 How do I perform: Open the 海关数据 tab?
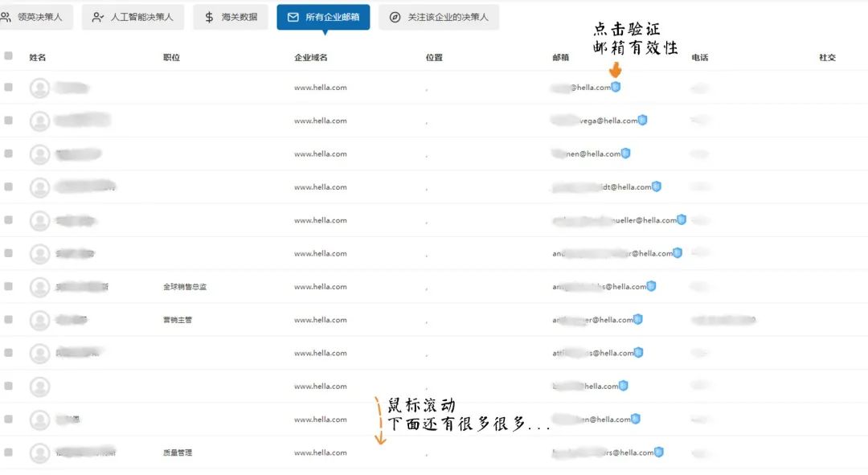pyautogui.click(x=231, y=17)
